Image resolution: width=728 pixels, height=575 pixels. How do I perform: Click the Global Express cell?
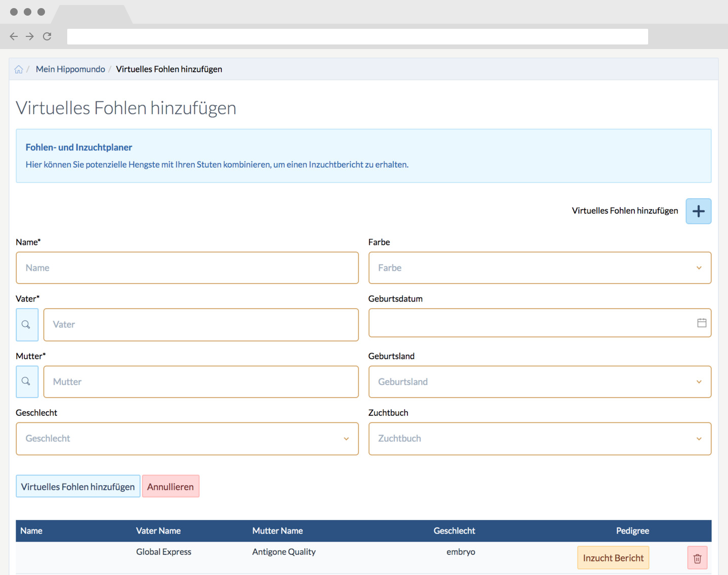point(164,552)
